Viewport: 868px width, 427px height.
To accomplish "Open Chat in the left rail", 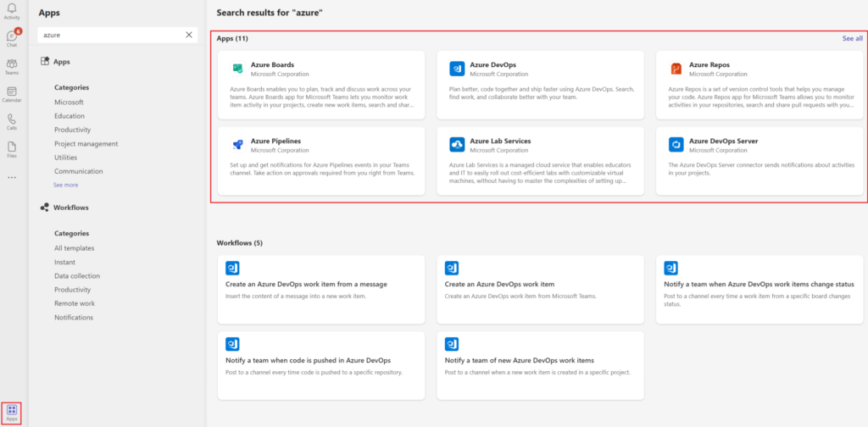I will pos(12,37).
